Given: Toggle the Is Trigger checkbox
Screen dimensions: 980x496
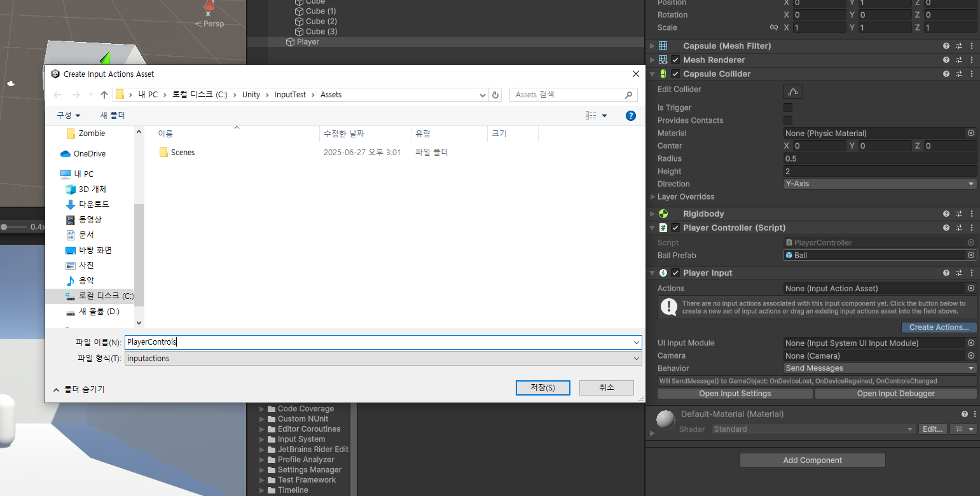Looking at the screenshot, I should 788,107.
